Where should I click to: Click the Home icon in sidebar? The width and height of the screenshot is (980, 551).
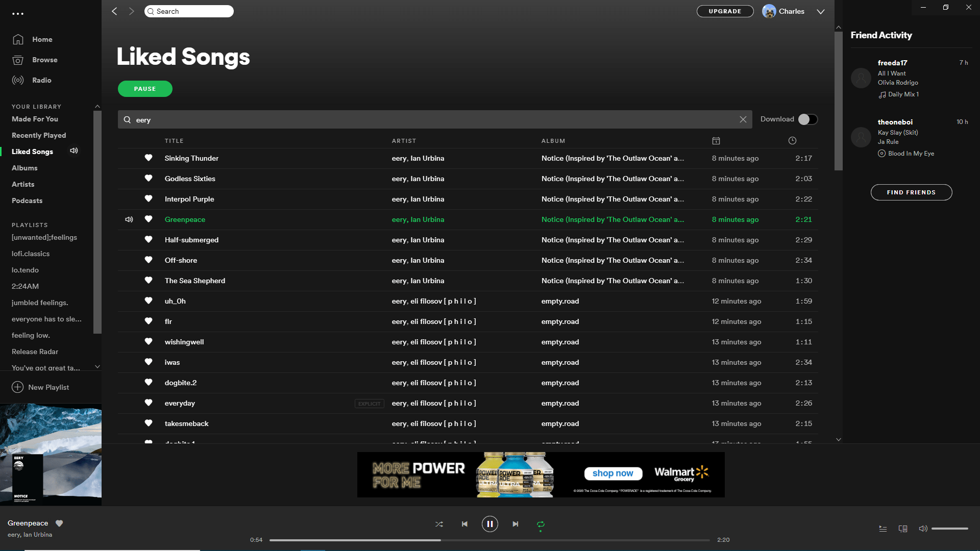[18, 39]
